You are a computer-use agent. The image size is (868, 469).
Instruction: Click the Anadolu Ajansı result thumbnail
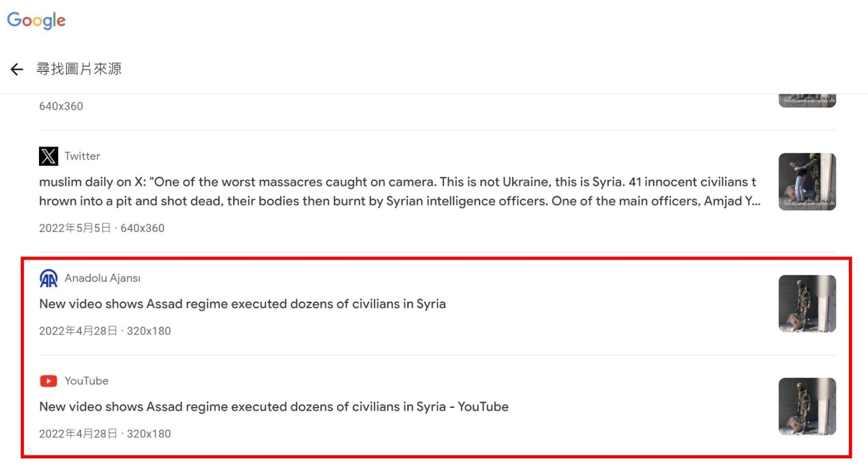click(807, 303)
